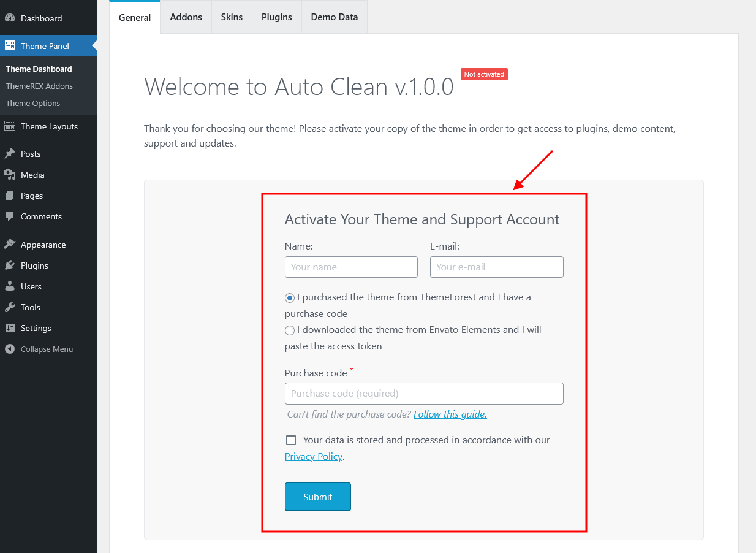The width and height of the screenshot is (756, 553).
Task: Click the Theme Panel icon
Action: pyautogui.click(x=10, y=45)
